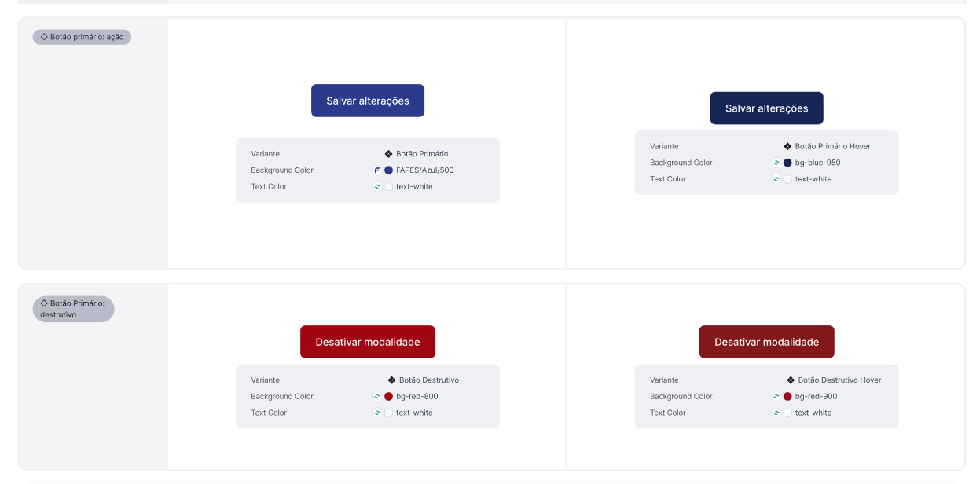Select component icon beside non-hover Botão Destrutivo

pyautogui.click(x=391, y=380)
